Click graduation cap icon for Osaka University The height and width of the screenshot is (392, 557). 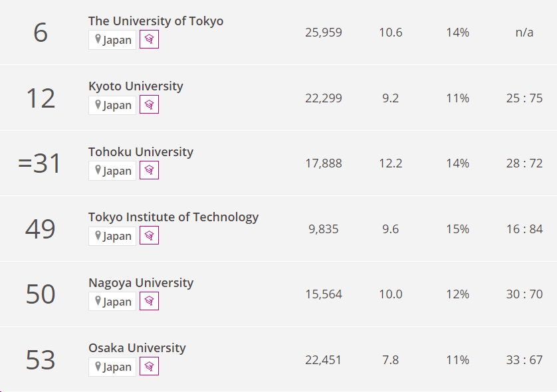click(x=149, y=367)
